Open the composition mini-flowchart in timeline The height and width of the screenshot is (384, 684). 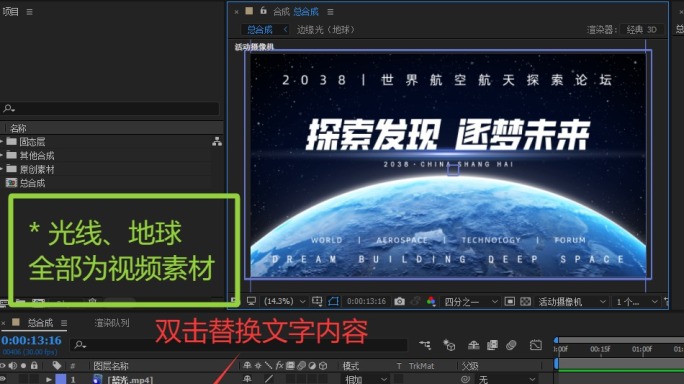coord(424,345)
